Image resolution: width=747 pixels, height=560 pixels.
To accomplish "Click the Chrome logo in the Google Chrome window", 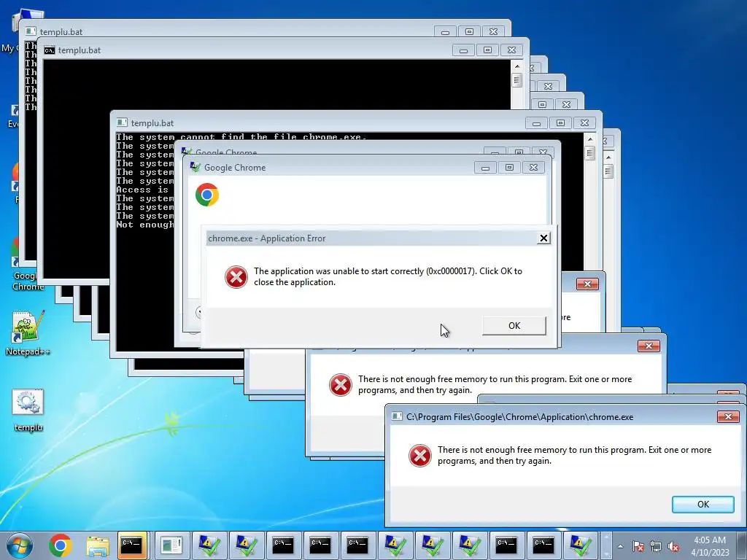I will pos(207,195).
